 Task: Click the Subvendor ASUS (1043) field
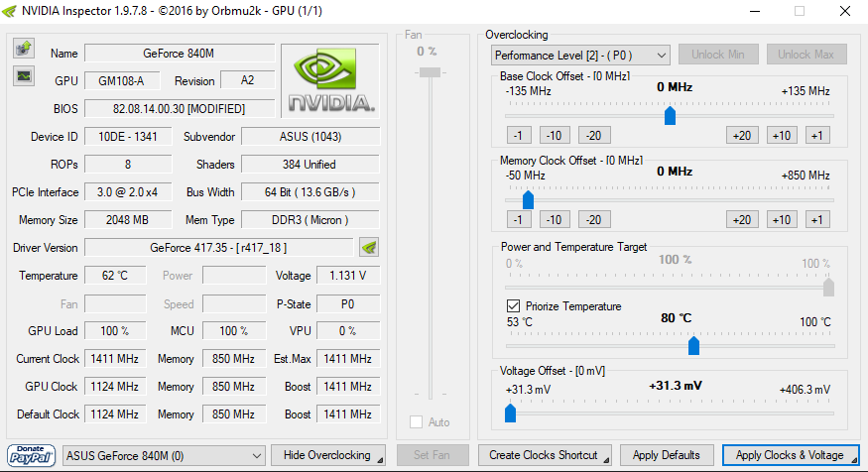[x=310, y=137]
